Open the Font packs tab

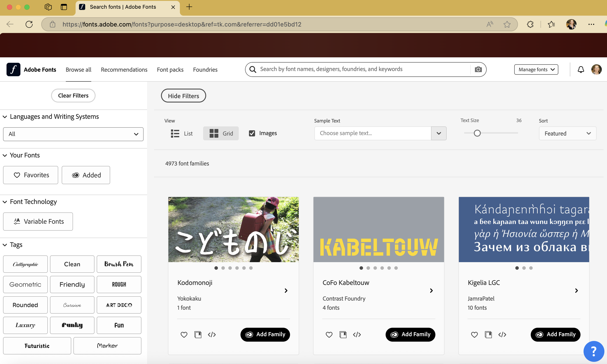click(x=170, y=70)
